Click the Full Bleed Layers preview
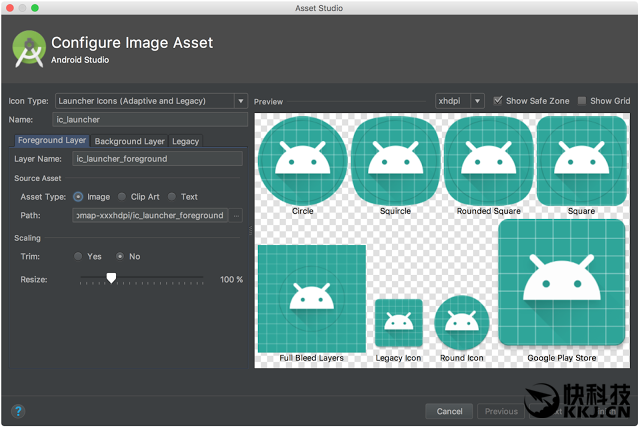The image size is (640, 428). coord(311,298)
